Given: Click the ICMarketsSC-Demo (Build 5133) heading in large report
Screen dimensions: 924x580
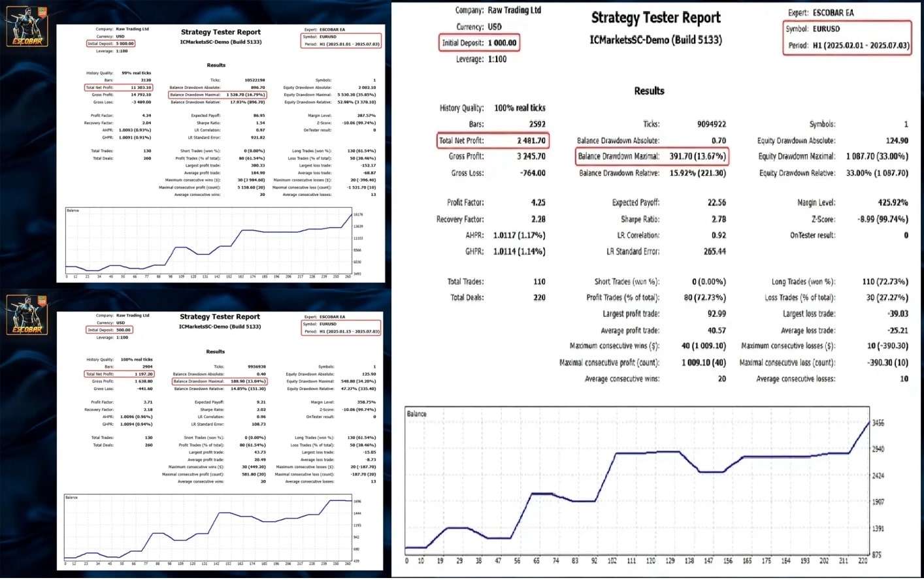Looking at the screenshot, I should 655,40.
